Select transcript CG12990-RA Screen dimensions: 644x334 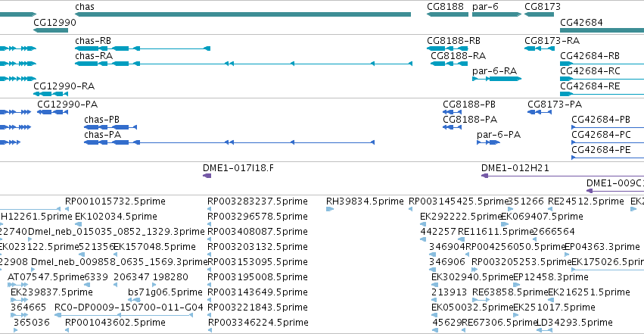[x=64, y=86]
